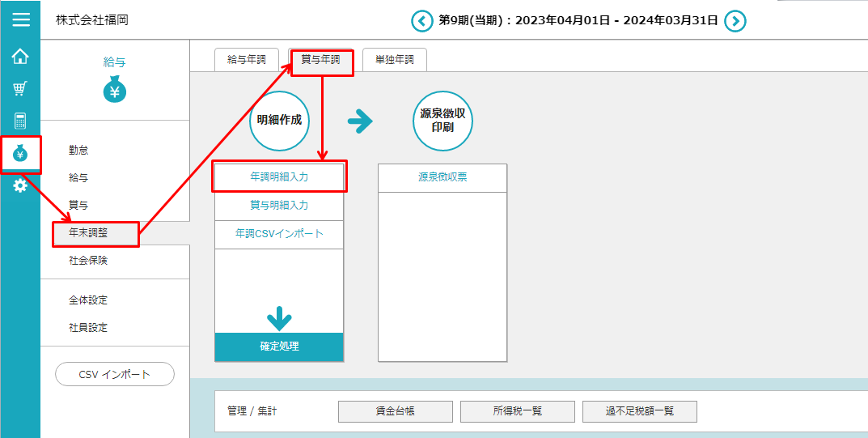Open the 賃金台帳 report button
The image size is (868, 438).
396,411
